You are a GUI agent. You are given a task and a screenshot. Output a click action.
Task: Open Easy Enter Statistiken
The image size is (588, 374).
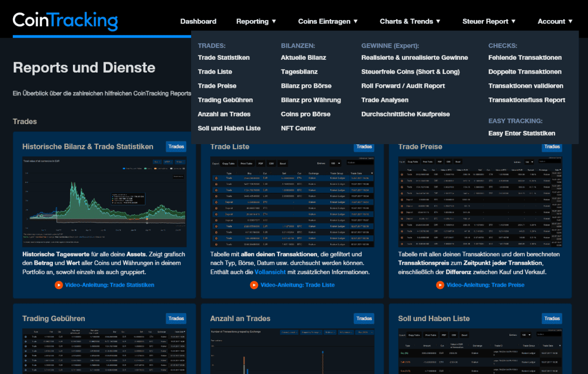pyautogui.click(x=521, y=133)
